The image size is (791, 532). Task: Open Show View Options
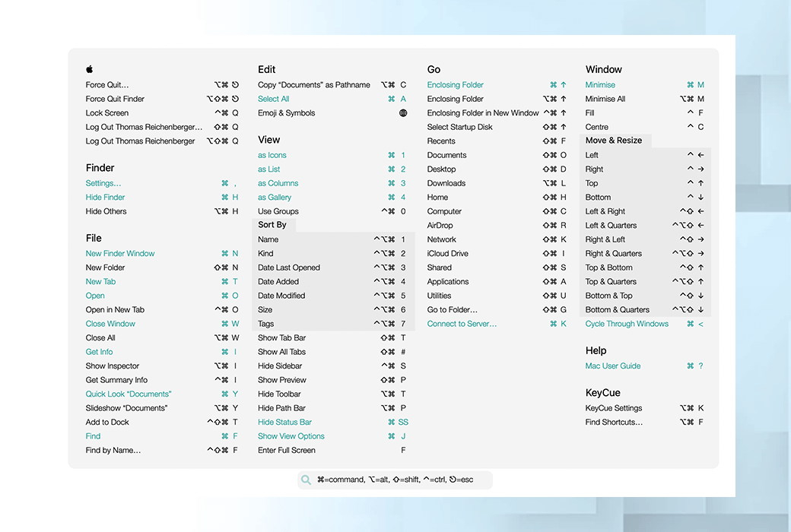click(291, 436)
